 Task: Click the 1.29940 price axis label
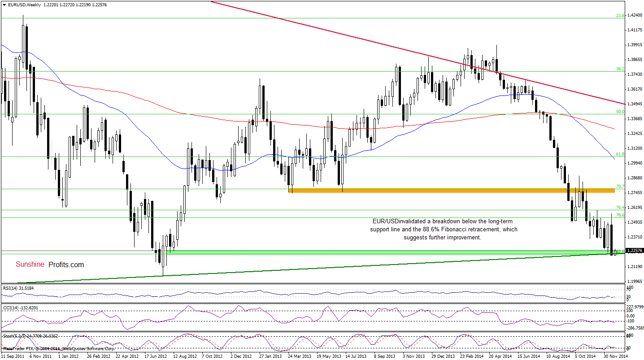(635, 163)
